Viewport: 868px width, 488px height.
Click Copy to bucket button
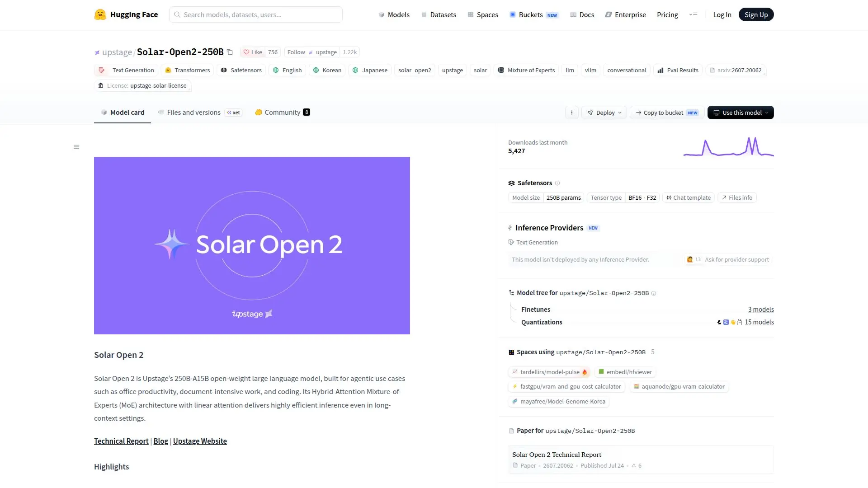[667, 113]
